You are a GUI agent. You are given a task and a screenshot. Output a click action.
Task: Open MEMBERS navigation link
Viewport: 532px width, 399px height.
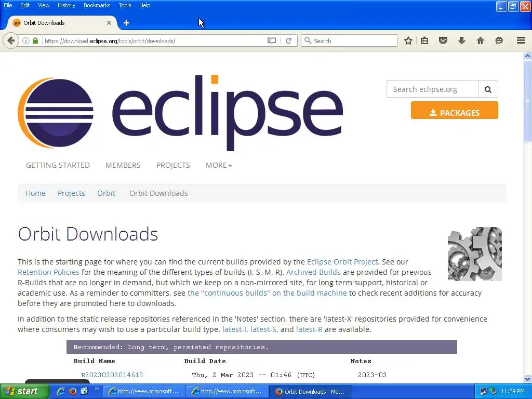123,165
